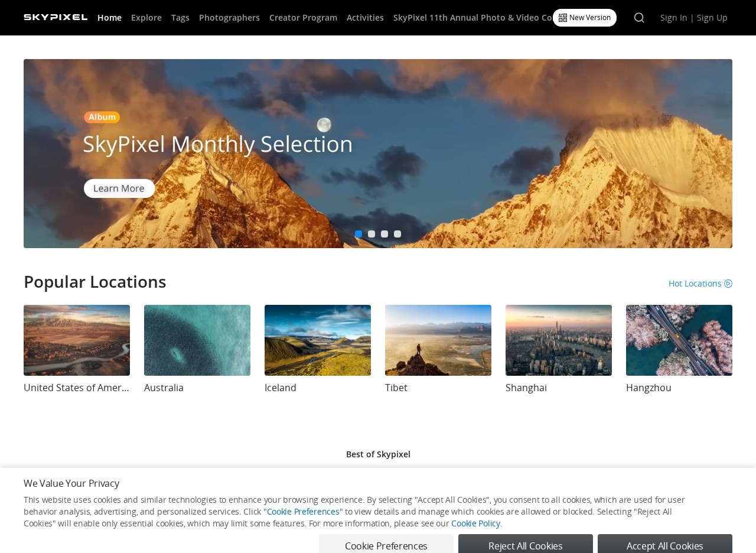The height and width of the screenshot is (553, 756).
Task: Go to Tags page
Action: [180, 18]
